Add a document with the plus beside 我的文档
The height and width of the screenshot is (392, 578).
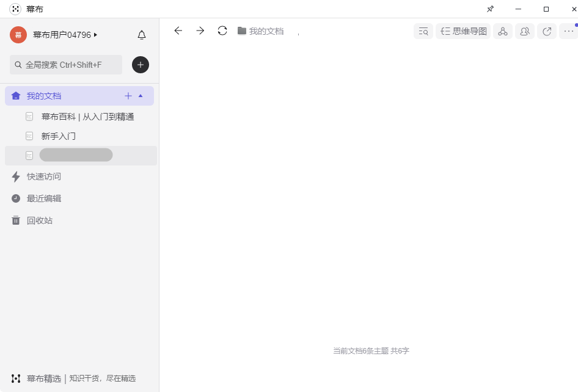128,96
